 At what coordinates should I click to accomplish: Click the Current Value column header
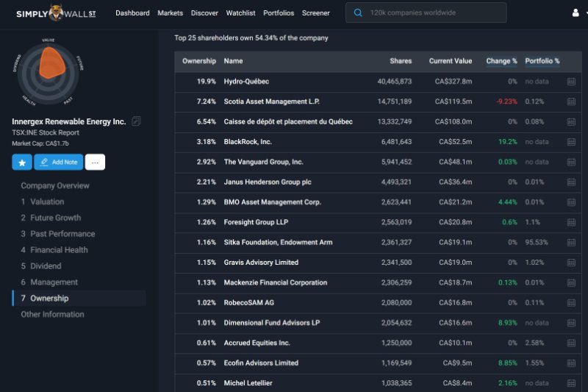click(451, 61)
